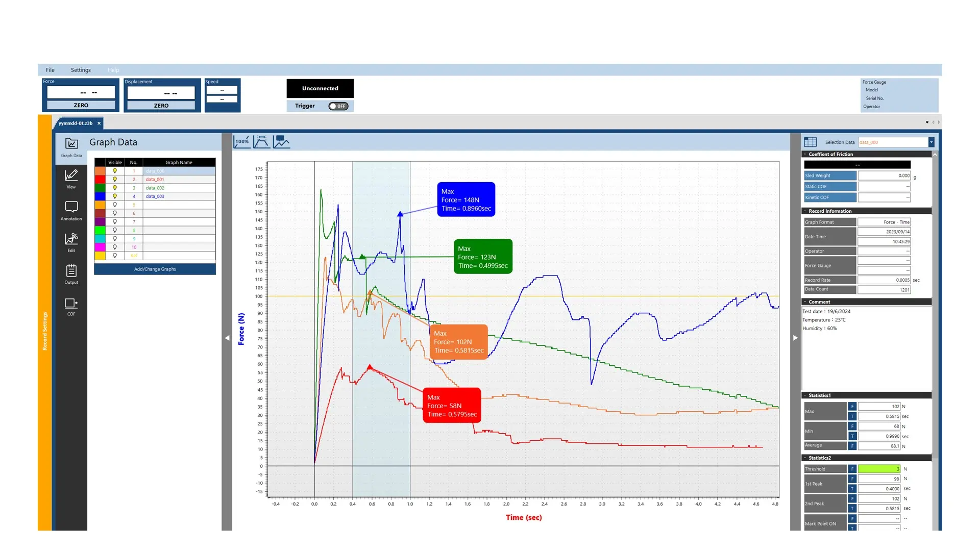Click the Add/Change Graphs button
Screen dimensions: 980x551
(x=155, y=269)
